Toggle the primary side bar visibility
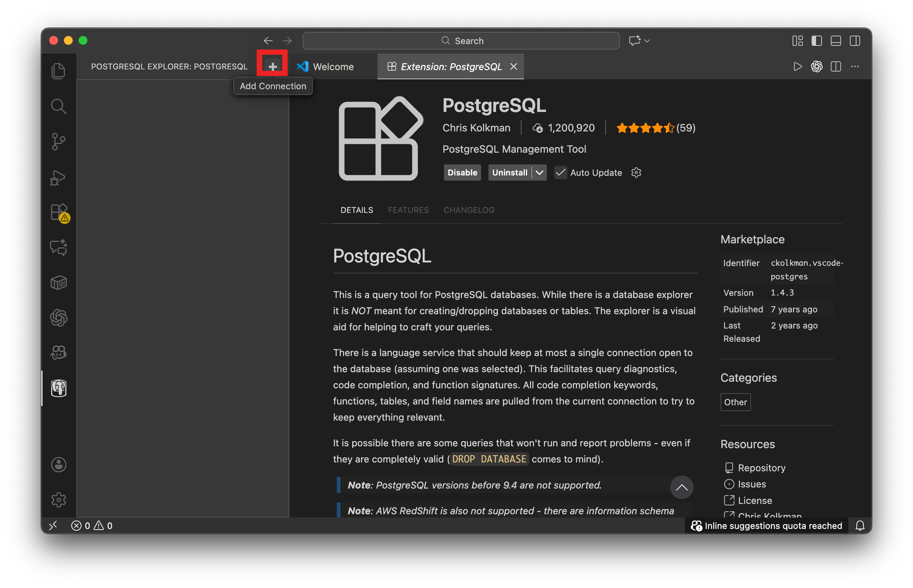The width and height of the screenshot is (913, 588). [x=816, y=41]
